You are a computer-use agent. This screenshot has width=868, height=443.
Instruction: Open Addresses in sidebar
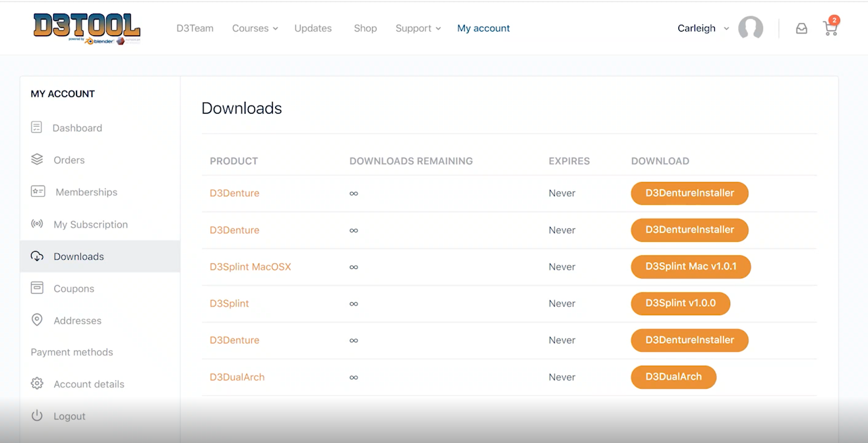(78, 320)
